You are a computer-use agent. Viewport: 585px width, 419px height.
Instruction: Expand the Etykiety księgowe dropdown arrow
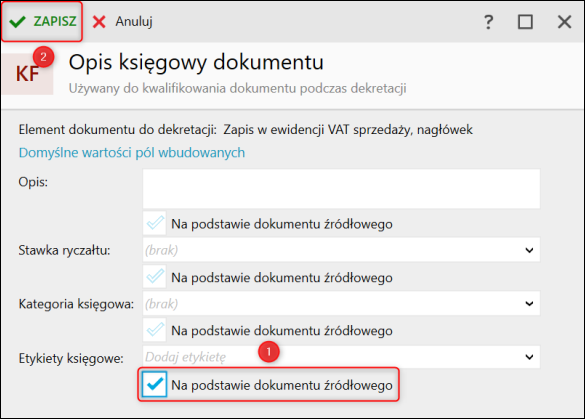(x=529, y=357)
